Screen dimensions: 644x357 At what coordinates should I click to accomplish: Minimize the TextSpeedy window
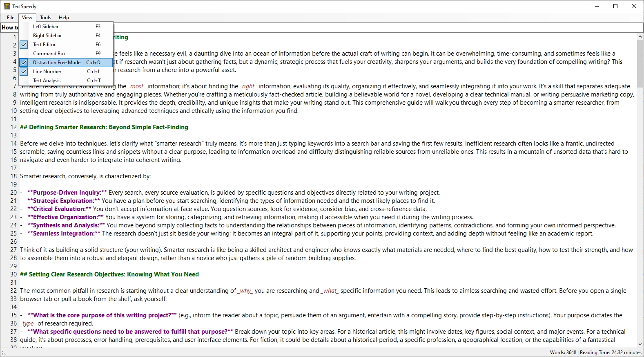pyautogui.click(x=597, y=6)
